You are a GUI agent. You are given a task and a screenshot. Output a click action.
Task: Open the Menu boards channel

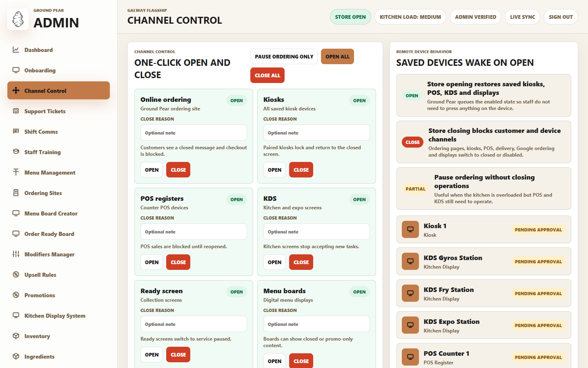tap(275, 361)
